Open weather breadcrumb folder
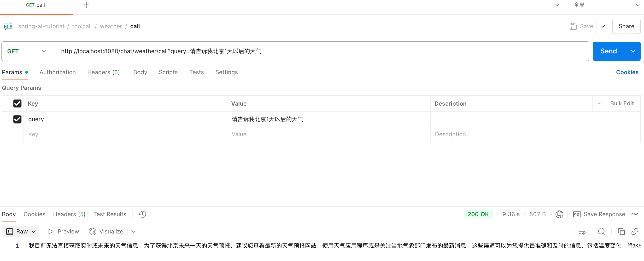The width and height of the screenshot is (644, 261). (x=111, y=26)
